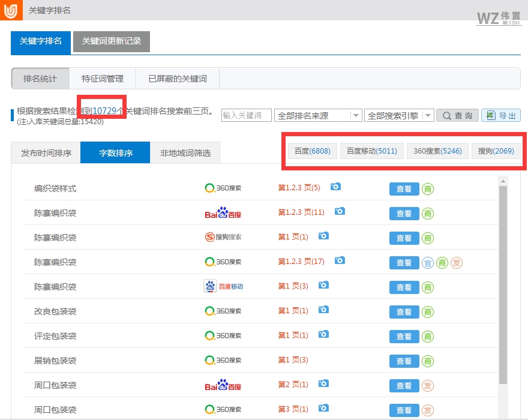Switch to the 关键词更新记录 tab
The width and height of the screenshot is (528, 420).
(x=112, y=42)
